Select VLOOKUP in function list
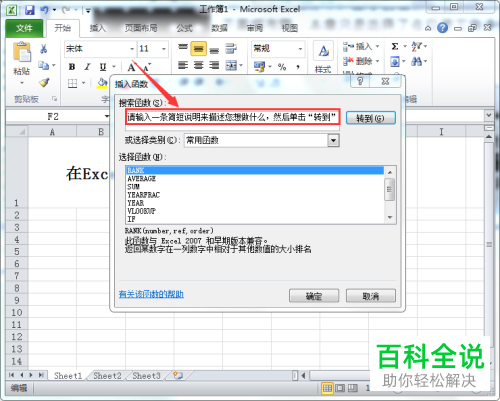500x401 pixels. (x=255, y=211)
